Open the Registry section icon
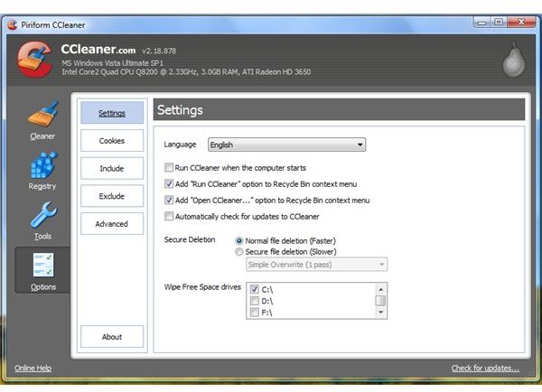 click(42, 165)
